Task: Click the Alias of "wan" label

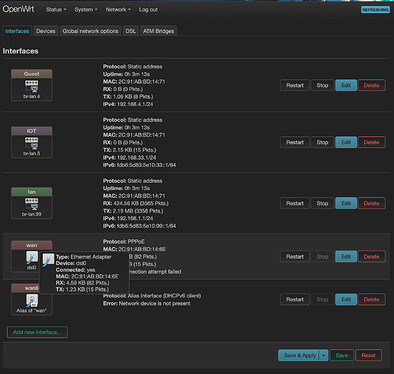Action: (x=32, y=311)
